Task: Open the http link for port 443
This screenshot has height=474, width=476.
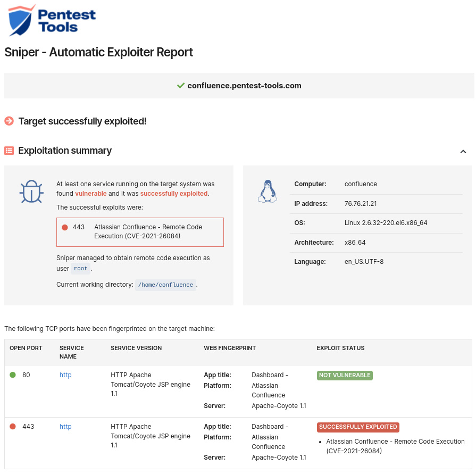Action: 65,427
